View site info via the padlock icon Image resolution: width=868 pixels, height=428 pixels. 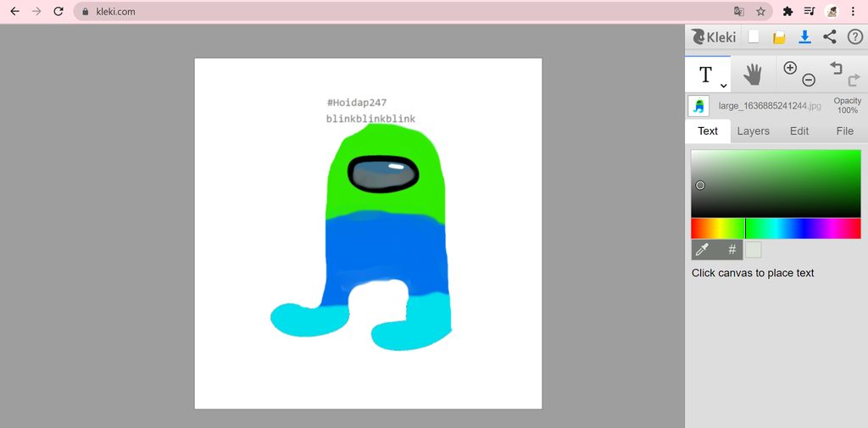pyautogui.click(x=85, y=11)
